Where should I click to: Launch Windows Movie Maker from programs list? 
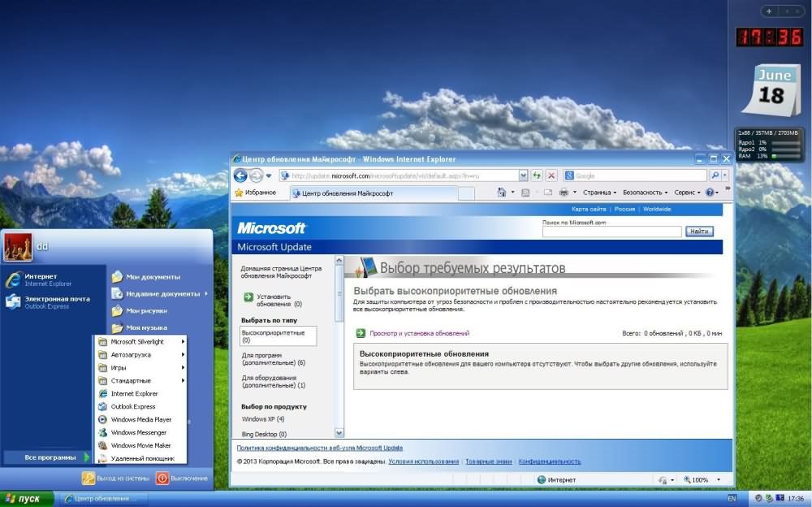tap(140, 445)
